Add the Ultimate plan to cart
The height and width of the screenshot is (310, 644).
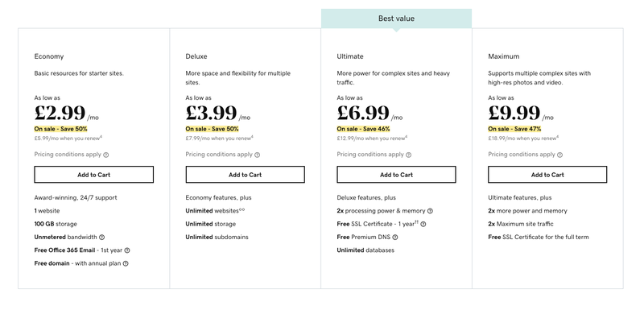click(396, 175)
